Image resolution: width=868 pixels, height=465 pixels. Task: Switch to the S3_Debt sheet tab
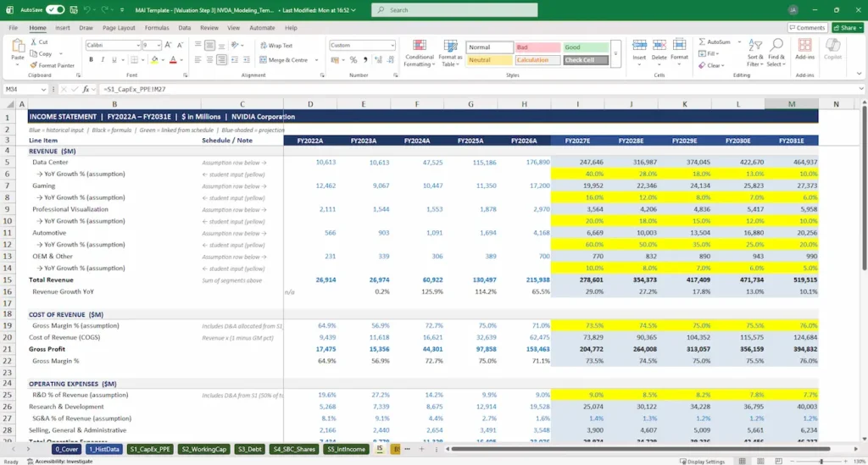pos(248,450)
